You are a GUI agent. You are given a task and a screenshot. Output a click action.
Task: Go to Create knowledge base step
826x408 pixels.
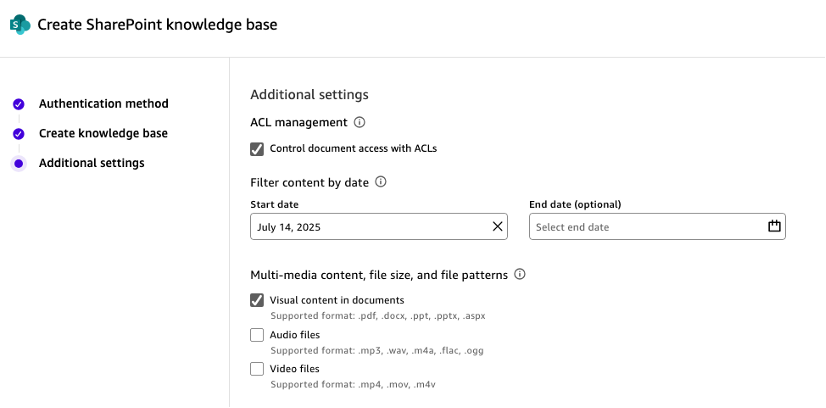tap(103, 133)
